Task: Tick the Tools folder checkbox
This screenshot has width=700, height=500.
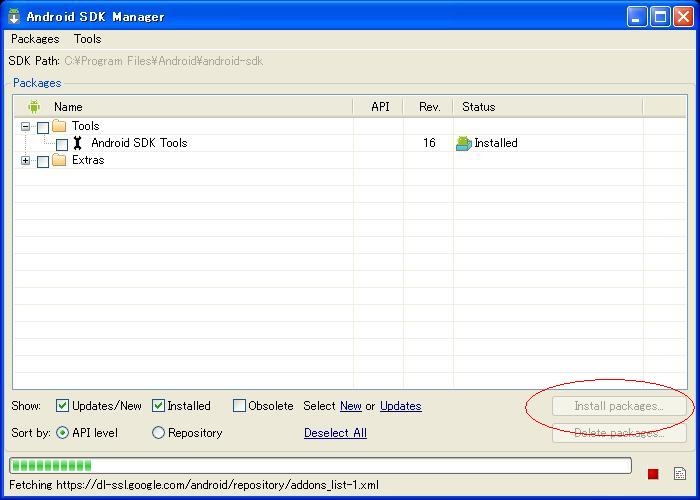Action: coord(43,128)
